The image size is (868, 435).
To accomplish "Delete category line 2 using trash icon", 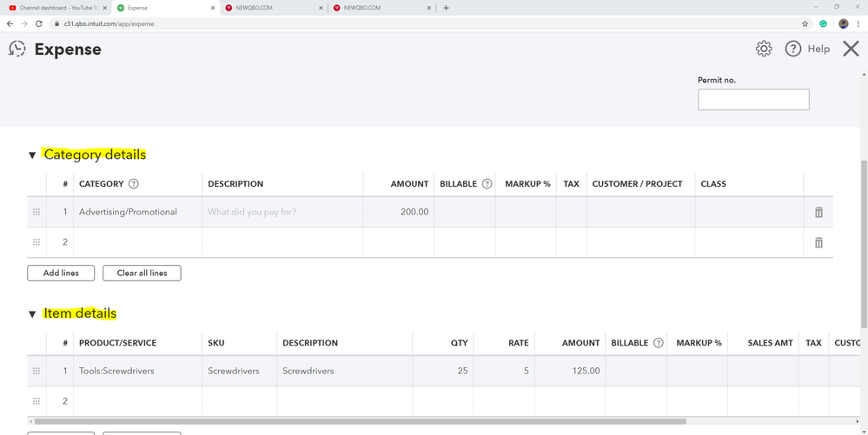I will coord(818,242).
